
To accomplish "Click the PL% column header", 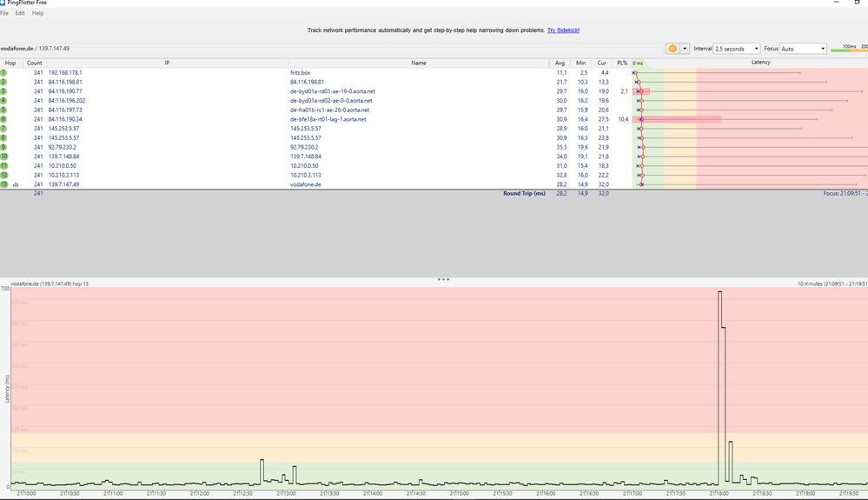I will click(622, 63).
